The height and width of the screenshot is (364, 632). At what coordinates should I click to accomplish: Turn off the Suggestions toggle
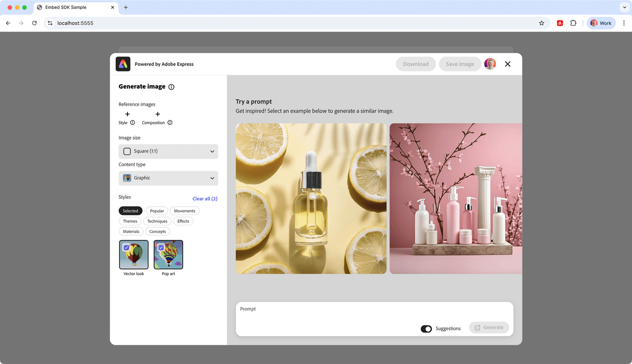click(426, 328)
